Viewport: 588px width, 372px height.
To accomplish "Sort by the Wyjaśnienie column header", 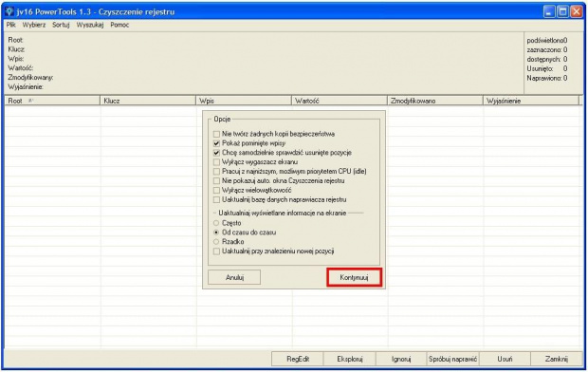I will (x=531, y=101).
